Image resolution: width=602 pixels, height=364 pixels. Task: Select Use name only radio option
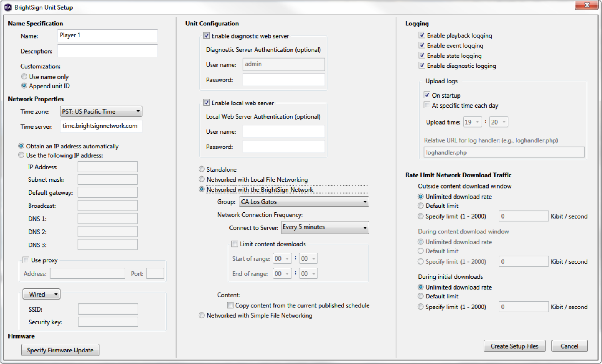coord(24,77)
